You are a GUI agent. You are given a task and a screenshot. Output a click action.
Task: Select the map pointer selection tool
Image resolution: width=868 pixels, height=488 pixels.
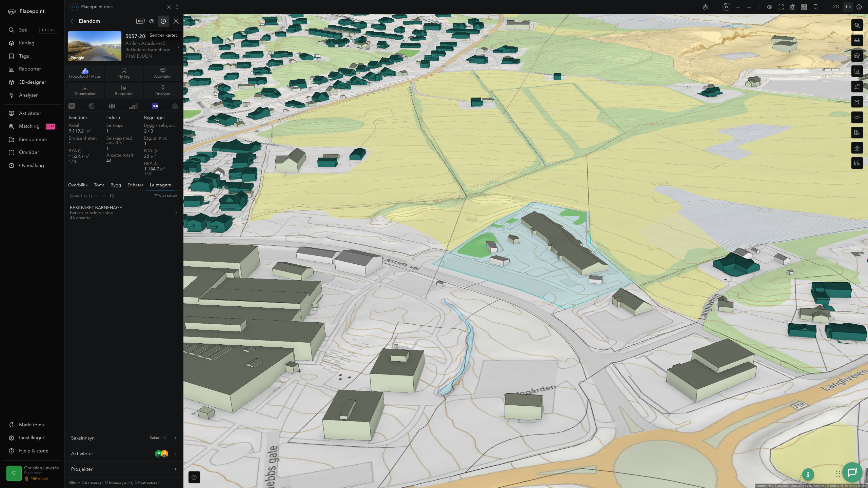tap(857, 25)
